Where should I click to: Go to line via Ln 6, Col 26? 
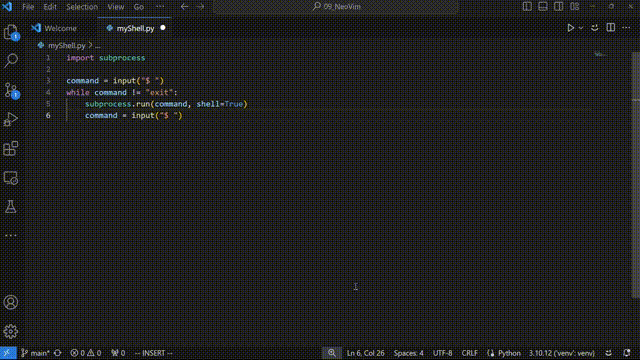pyautogui.click(x=365, y=353)
